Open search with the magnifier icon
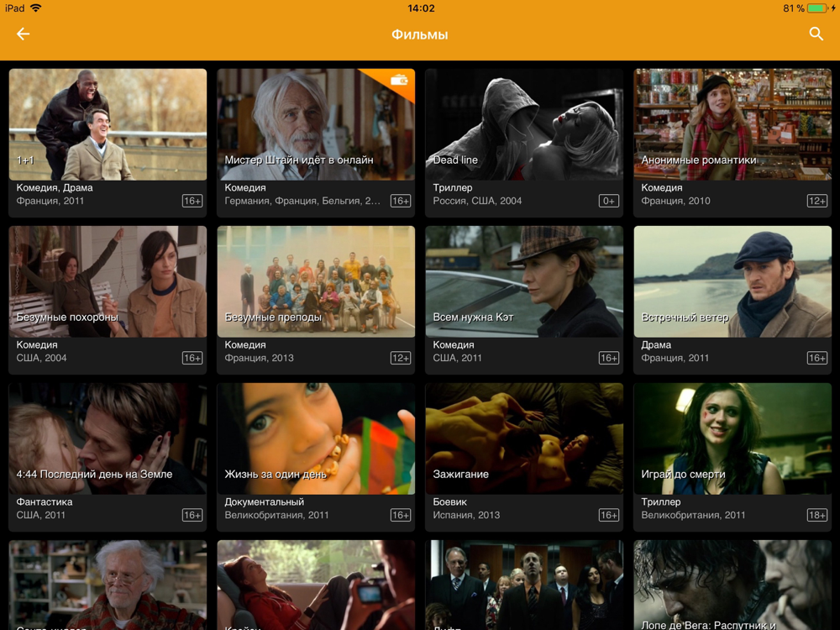Viewport: 840px width, 630px height. (816, 34)
